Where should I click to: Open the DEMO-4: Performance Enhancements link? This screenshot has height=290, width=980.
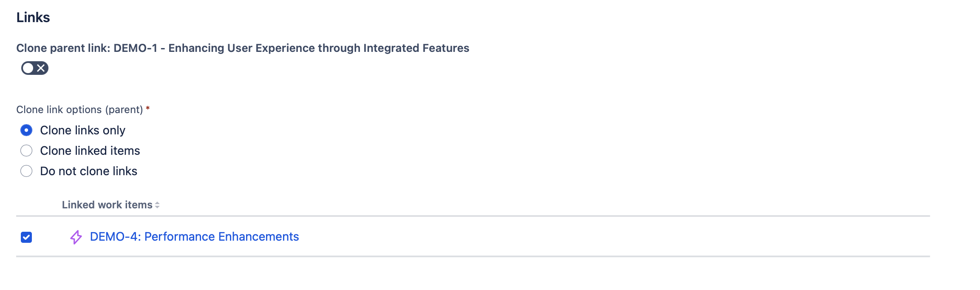tap(194, 236)
